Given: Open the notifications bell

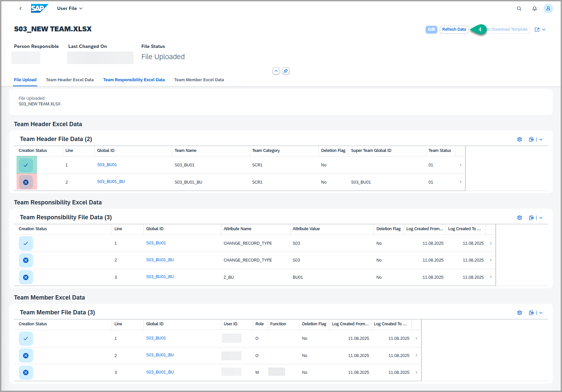Looking at the screenshot, I should pyautogui.click(x=534, y=9).
